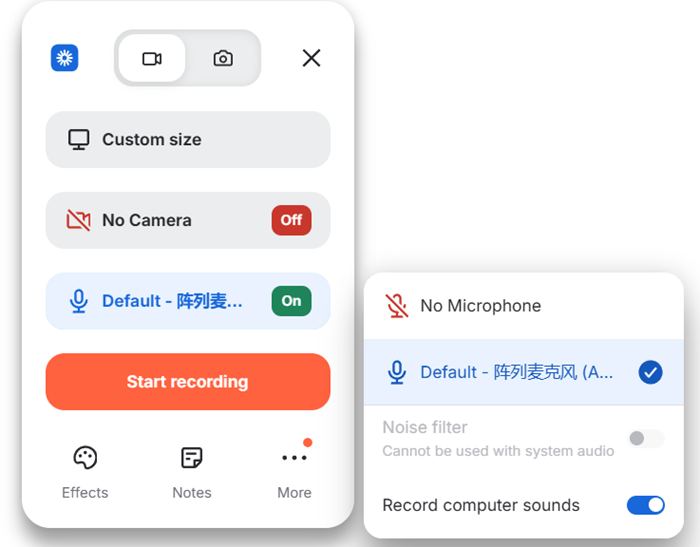This screenshot has width=700, height=547.
Task: Toggle the microphone On badge
Action: coord(292,301)
